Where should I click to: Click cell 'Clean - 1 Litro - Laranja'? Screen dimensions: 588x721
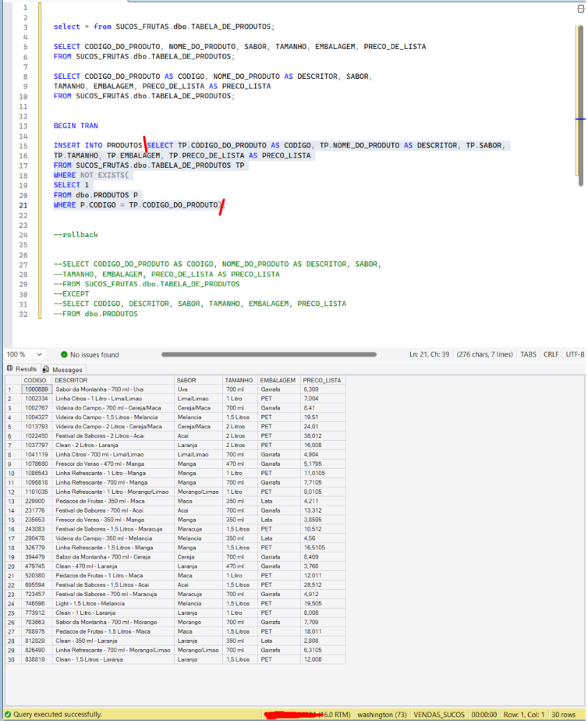[x=113, y=613]
